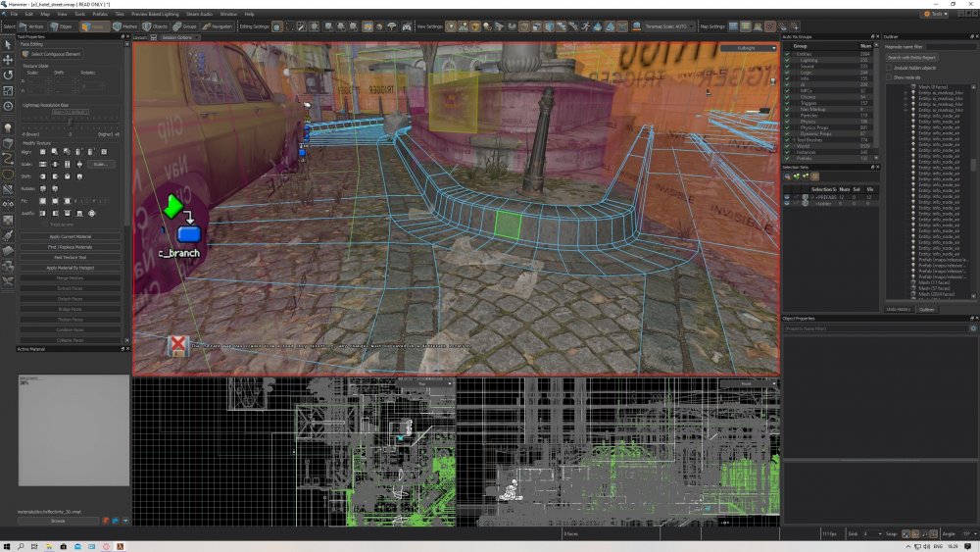This screenshot has height=552, width=980.
Task: Click the running figure icon in View Settings
Action: pos(586,26)
